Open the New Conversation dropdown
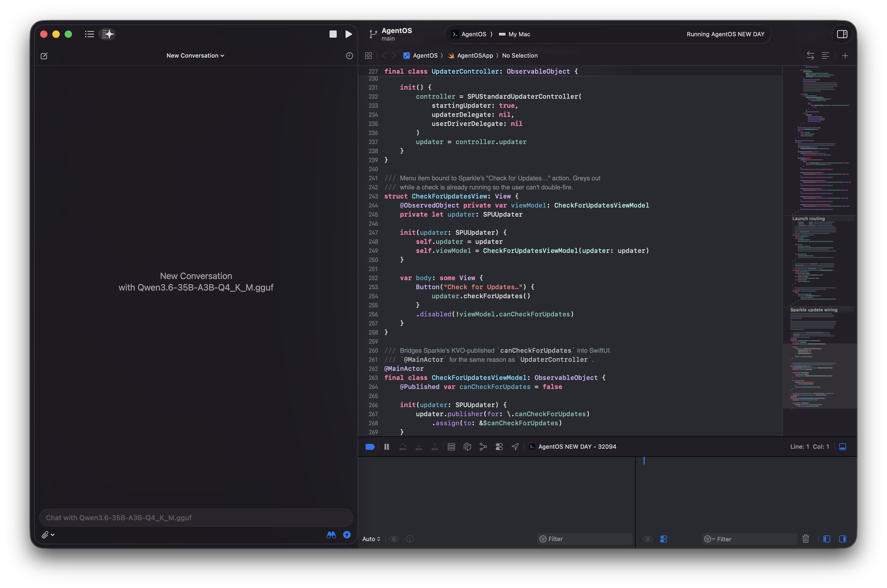Screen dimensions: 887x588 coord(195,55)
